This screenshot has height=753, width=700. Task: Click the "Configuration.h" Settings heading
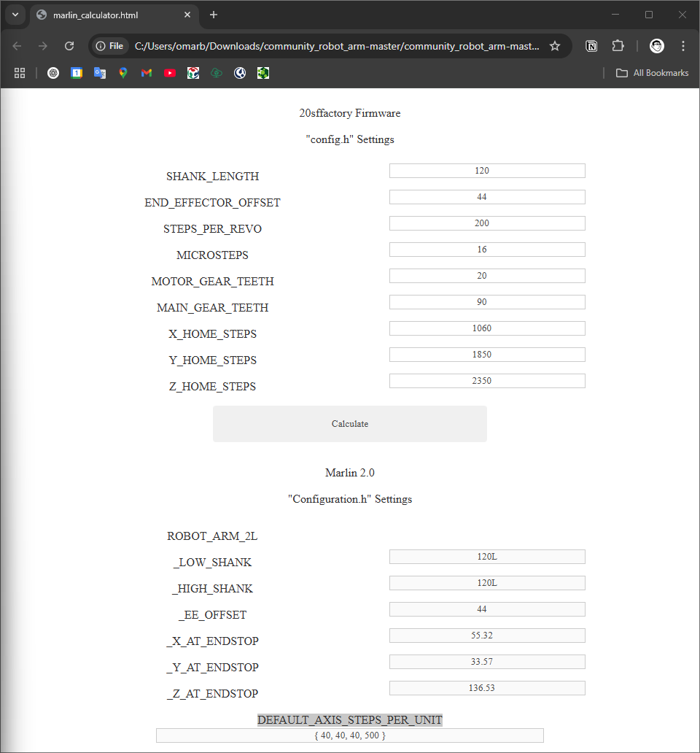(x=350, y=499)
